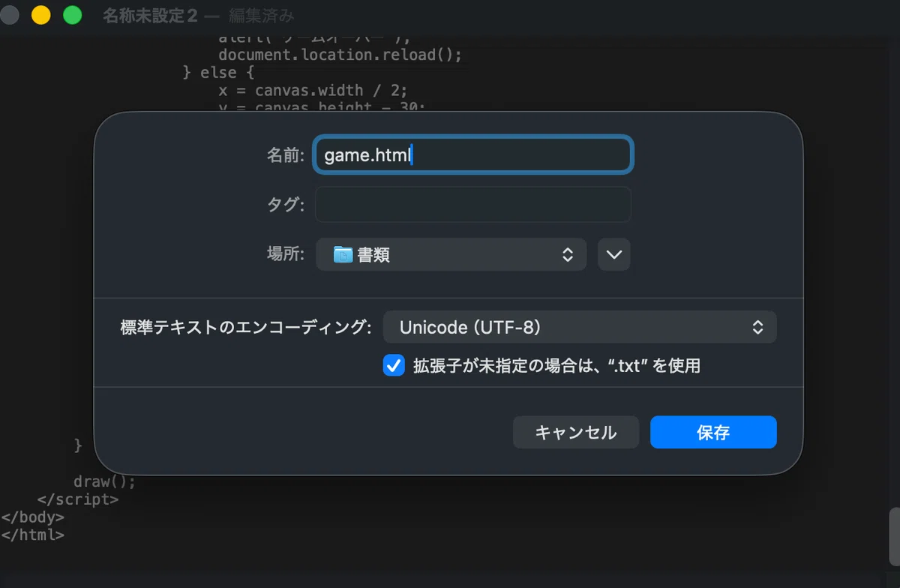Click the empty タグ field
The height and width of the screenshot is (588, 900).
click(473, 204)
